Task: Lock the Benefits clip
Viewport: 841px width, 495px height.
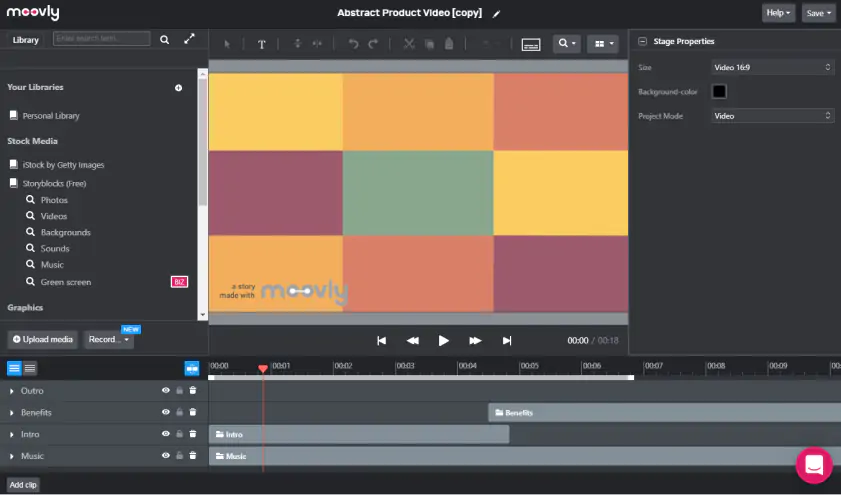Action: point(180,412)
